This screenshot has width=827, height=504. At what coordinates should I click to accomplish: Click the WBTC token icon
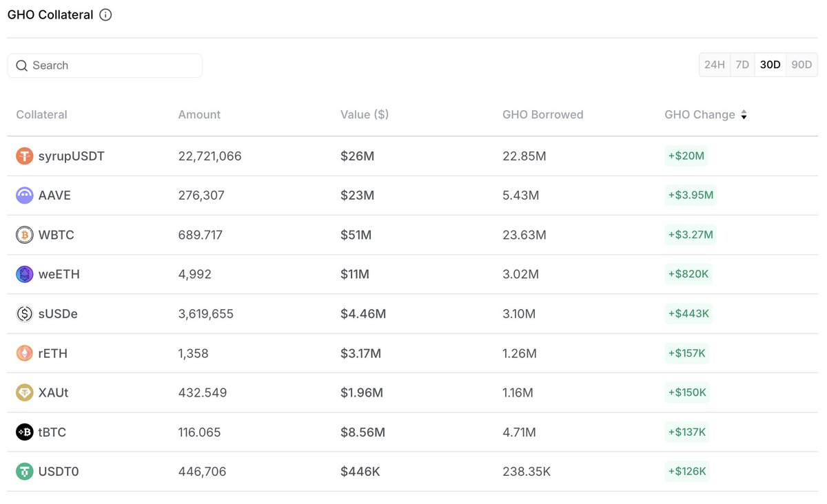coord(25,235)
